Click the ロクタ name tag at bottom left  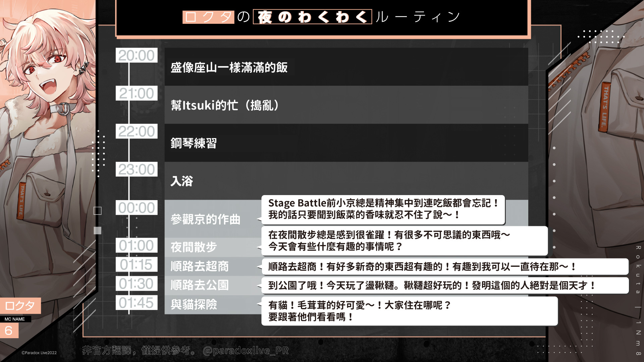20,305
